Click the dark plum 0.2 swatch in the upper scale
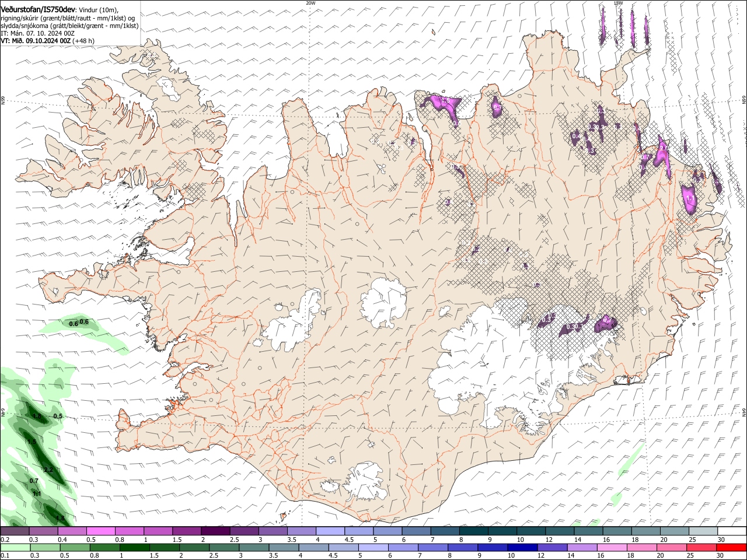 pyautogui.click(x=15, y=531)
